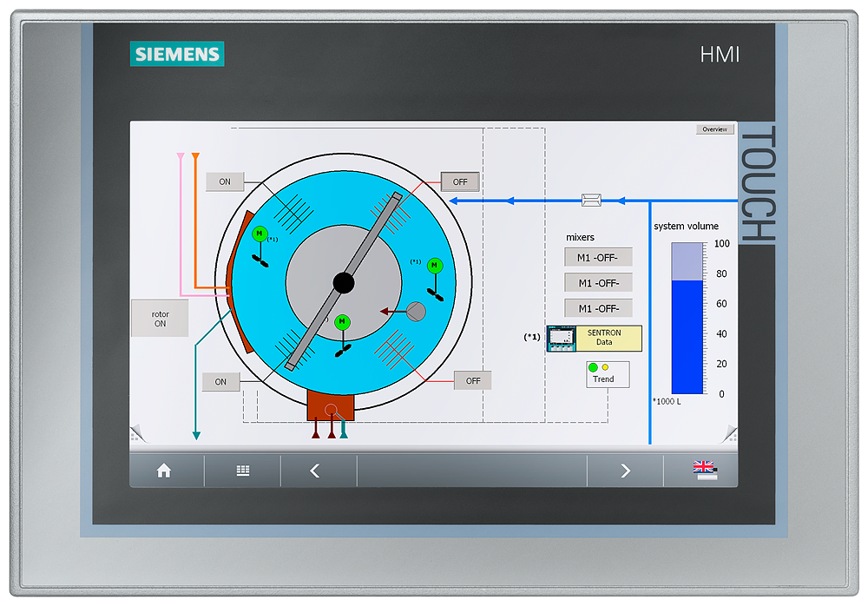Switch the second M1 -OFF- mixer on
Screen dimensions: 868x606
(x=599, y=282)
